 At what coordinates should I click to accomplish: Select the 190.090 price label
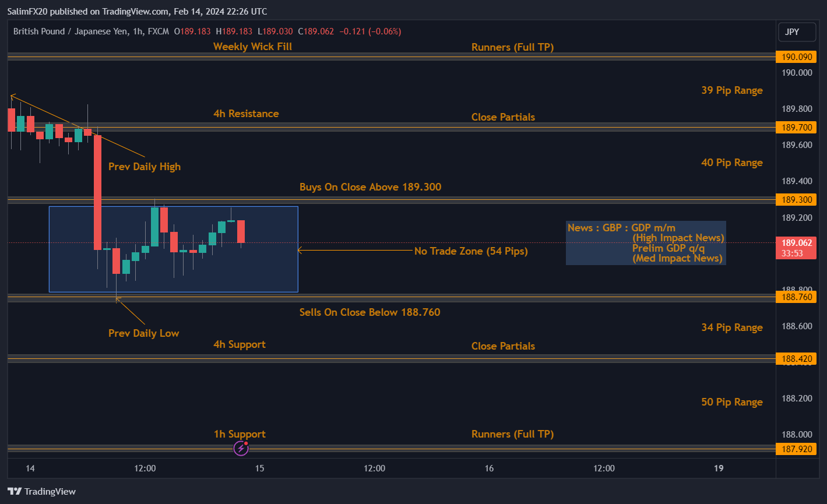coord(796,57)
